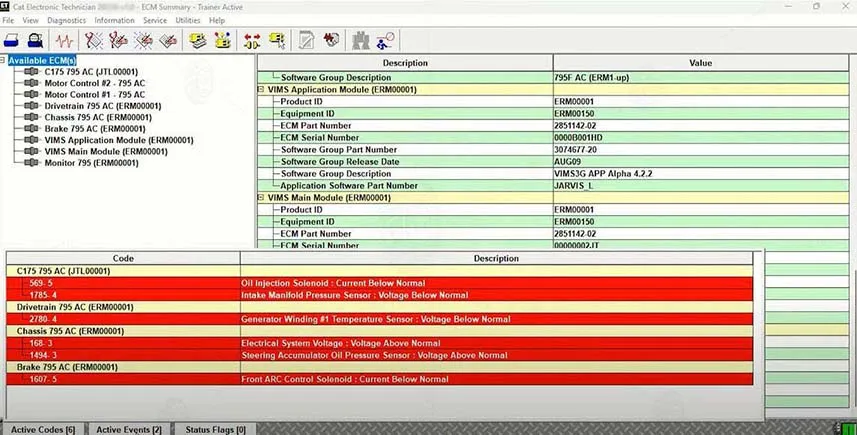Viewport: 857px width, 435px height.
Task: Click the Logged Diagnostic Codes toolbar icon
Action: coord(118,41)
